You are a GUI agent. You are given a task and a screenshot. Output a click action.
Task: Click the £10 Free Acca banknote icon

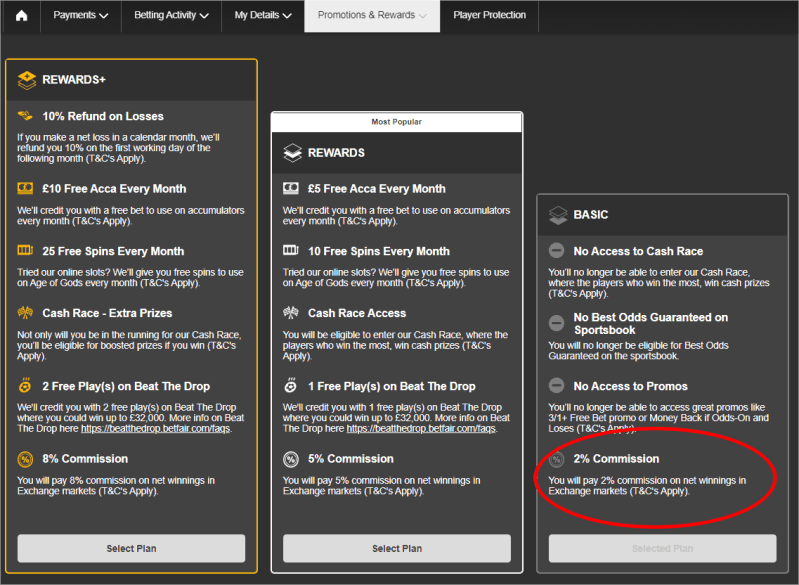tap(26, 189)
